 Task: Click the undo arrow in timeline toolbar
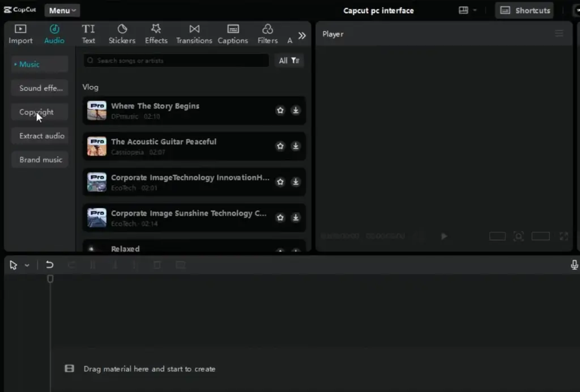pyautogui.click(x=50, y=265)
